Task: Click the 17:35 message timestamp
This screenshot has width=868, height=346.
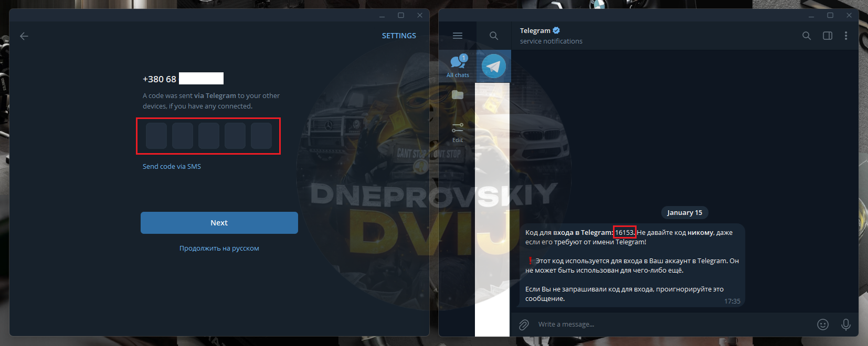Action: [x=732, y=301]
